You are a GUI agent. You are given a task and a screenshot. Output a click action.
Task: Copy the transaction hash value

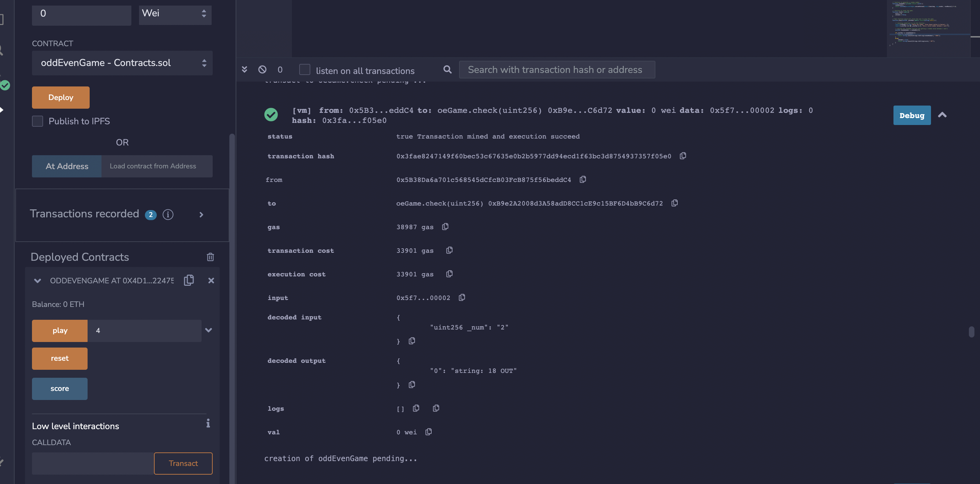(683, 156)
